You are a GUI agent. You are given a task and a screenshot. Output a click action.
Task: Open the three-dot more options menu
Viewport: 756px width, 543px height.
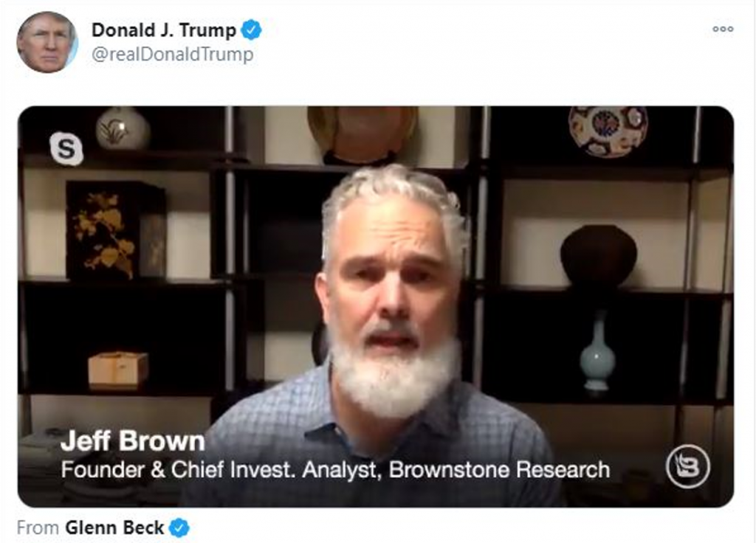[723, 29]
